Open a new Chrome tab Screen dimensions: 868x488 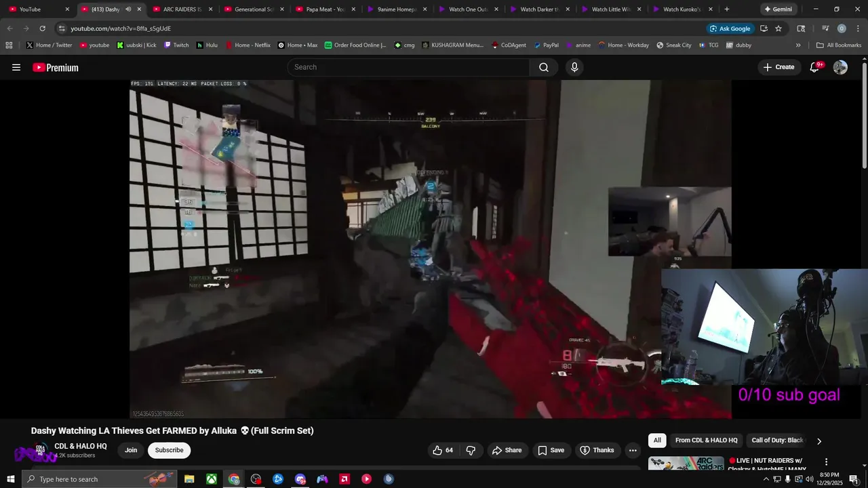(727, 9)
